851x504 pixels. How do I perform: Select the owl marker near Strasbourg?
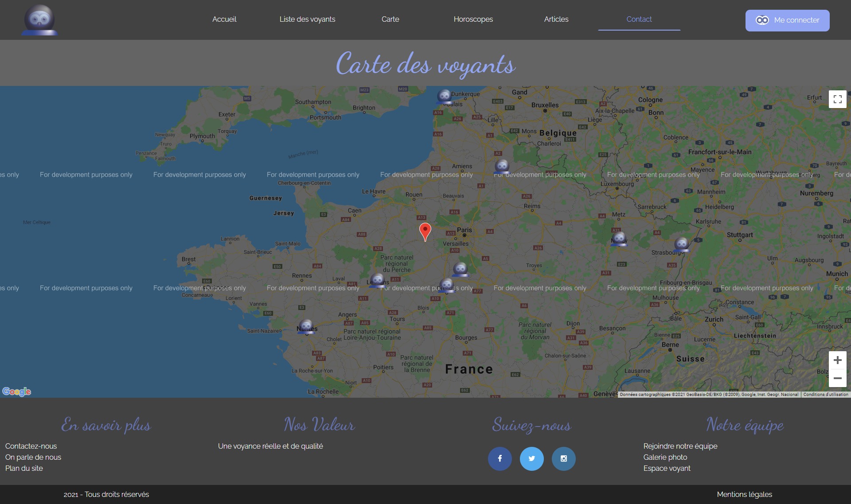point(681,244)
